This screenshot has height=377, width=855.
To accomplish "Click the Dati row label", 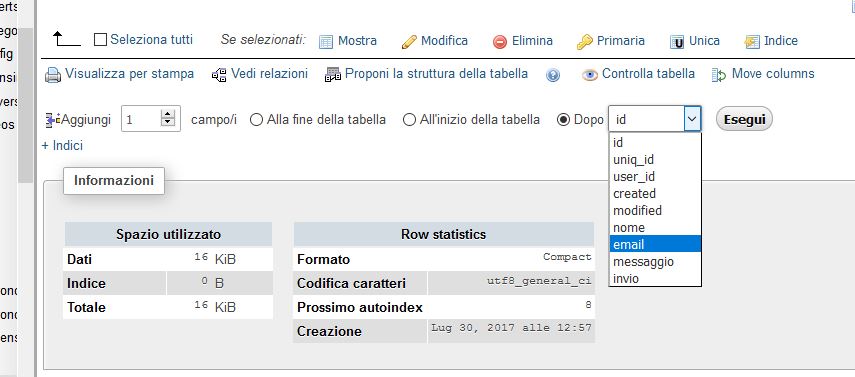I will 80,259.
